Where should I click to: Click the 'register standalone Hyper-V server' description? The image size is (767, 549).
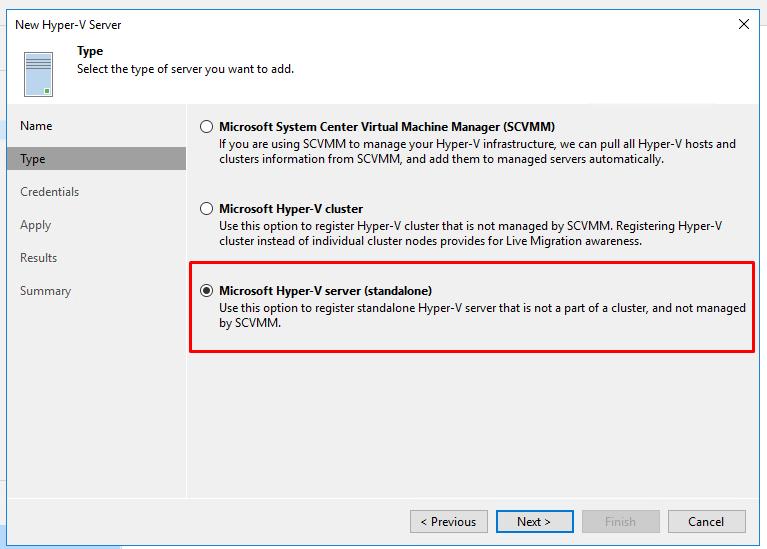[482, 315]
